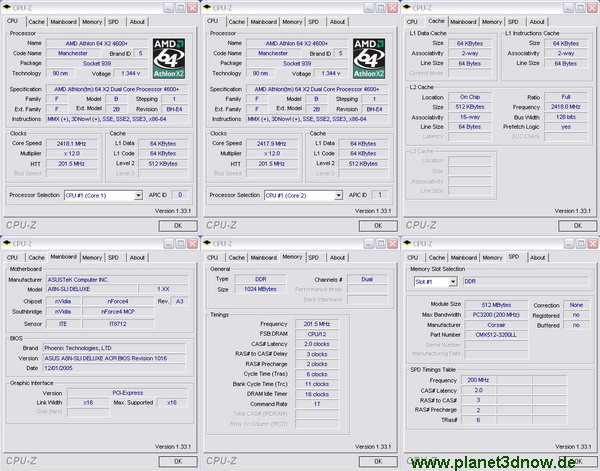Image resolution: width=600 pixels, height=471 pixels.
Task: Click the 2418.1 MHz core speed value
Action: point(72,144)
